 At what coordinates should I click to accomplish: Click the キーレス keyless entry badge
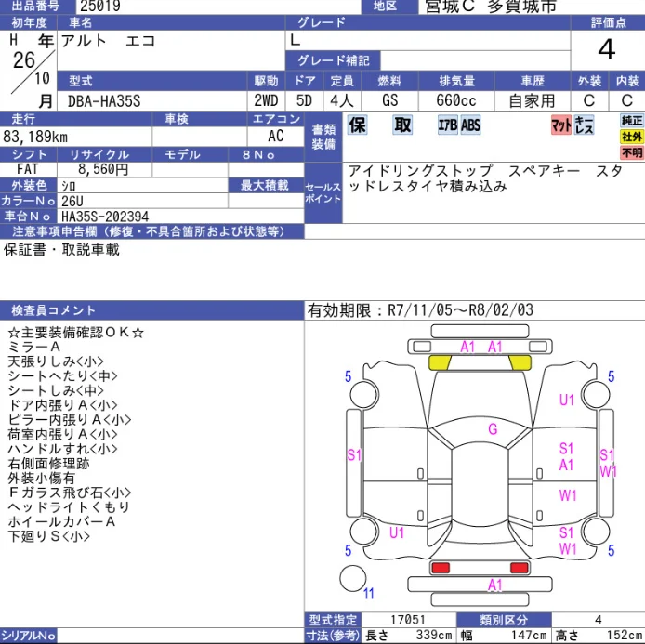point(584,125)
